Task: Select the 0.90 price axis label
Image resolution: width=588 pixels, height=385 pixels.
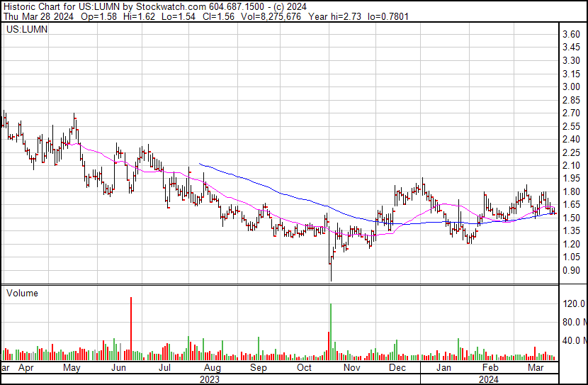Action: [570, 270]
